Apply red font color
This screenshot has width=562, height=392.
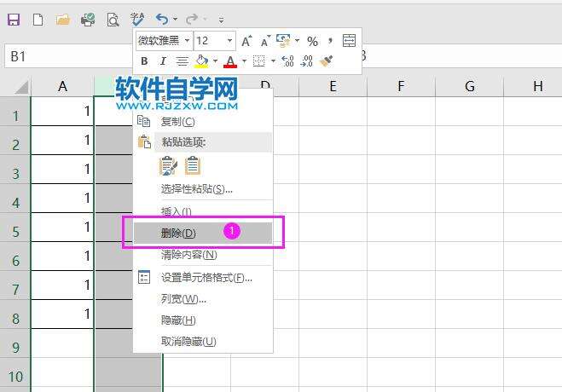point(230,61)
